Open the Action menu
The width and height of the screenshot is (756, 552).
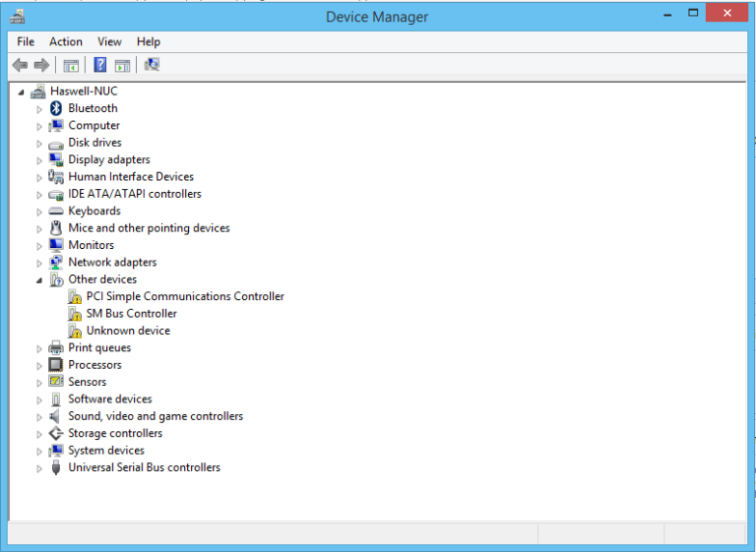[66, 41]
